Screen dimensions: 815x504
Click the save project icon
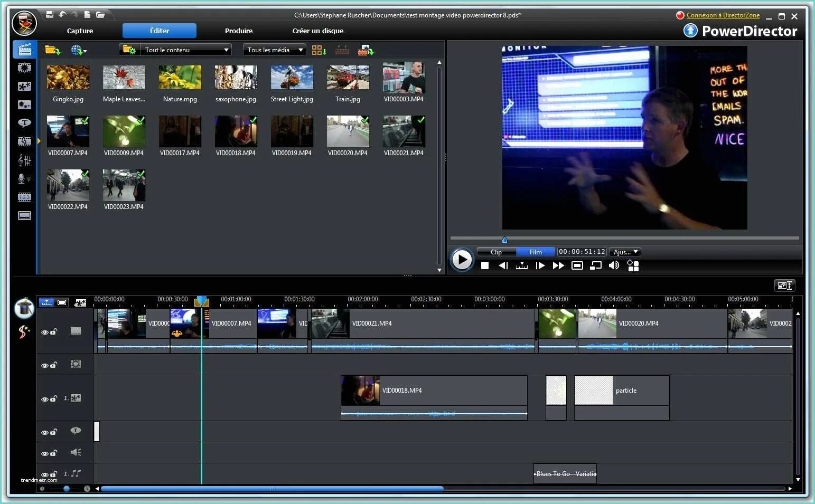pos(49,15)
